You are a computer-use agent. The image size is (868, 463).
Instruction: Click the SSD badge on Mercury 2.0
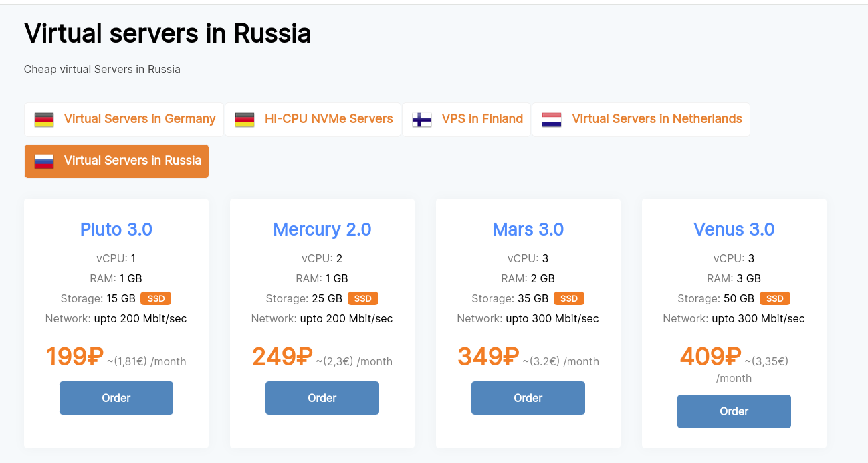(x=363, y=298)
